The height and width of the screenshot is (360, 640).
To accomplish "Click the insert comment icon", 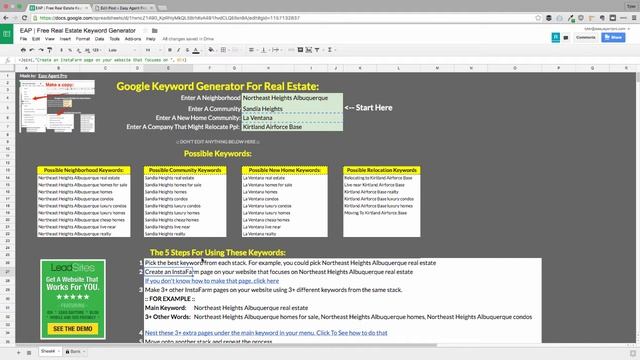I will click(300, 50).
